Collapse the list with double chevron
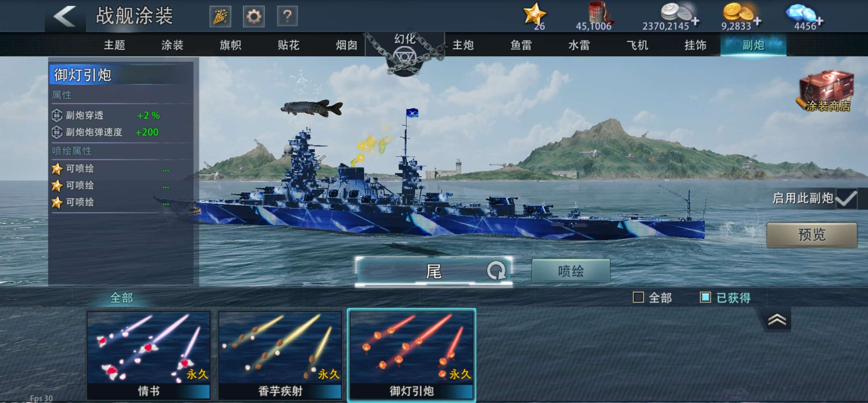This screenshot has height=403, width=868. point(777,320)
